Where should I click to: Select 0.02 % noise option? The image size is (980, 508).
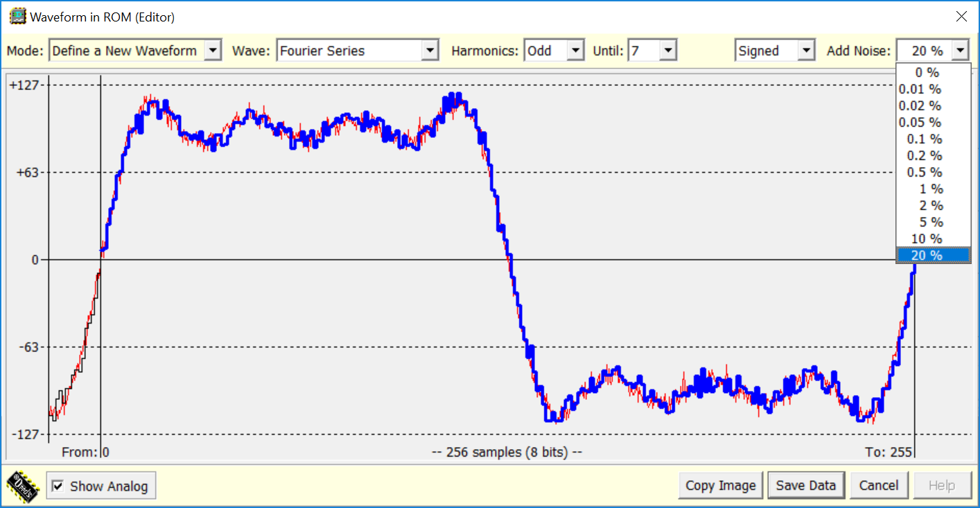pyautogui.click(x=933, y=105)
